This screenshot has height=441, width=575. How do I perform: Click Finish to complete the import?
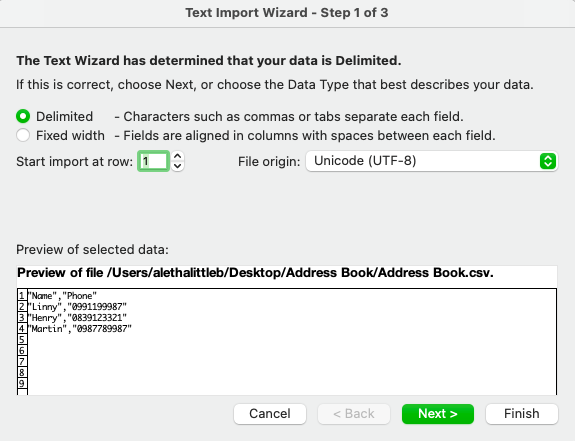pyautogui.click(x=521, y=414)
